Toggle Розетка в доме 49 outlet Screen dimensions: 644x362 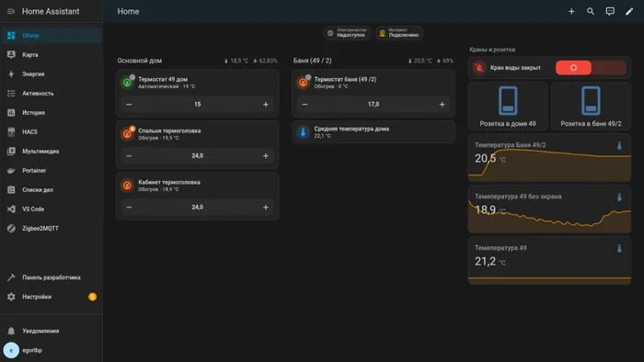click(508, 107)
